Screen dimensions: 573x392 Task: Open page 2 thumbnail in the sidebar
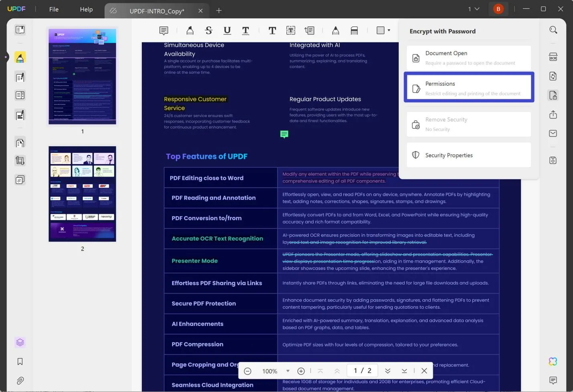pos(82,194)
